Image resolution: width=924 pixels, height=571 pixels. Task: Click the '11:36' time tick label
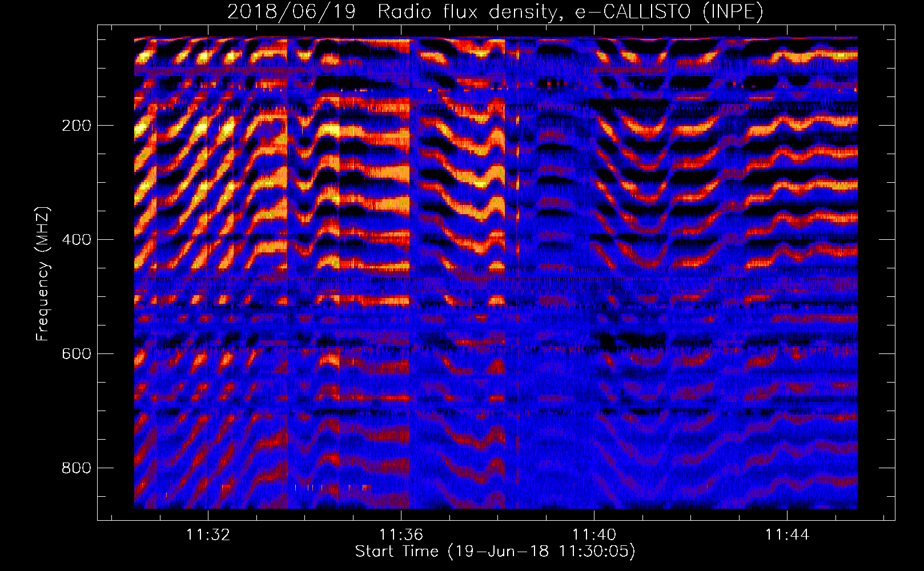(x=401, y=535)
